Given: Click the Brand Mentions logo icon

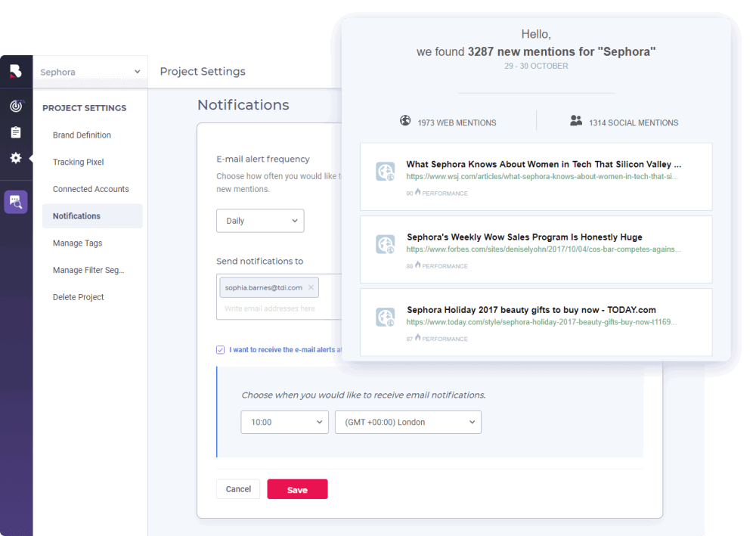Looking at the screenshot, I should click(16, 71).
